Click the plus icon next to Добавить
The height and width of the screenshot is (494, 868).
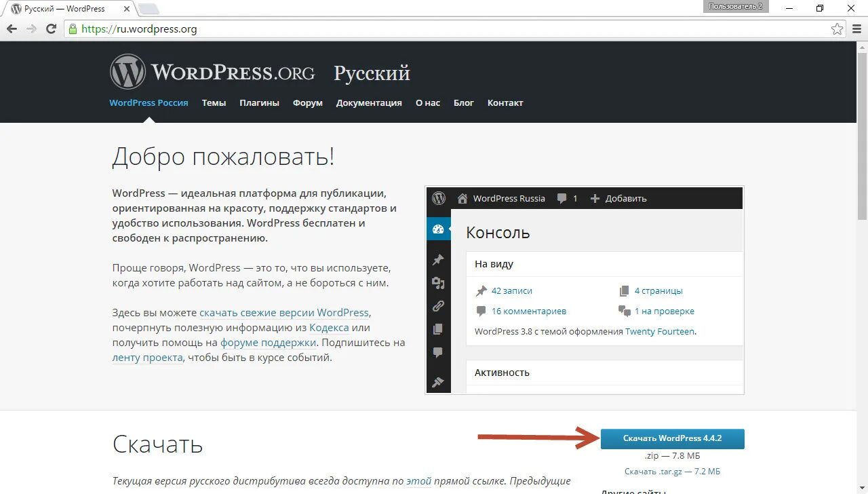[x=595, y=198]
